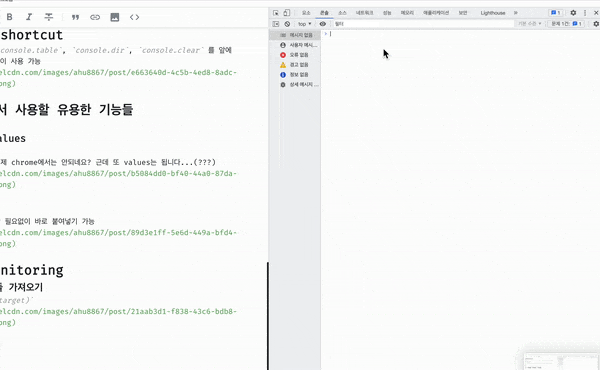Screen dimensions: 600x370
Task: Apply italic formatting in the editor toolbar
Action: point(29,17)
